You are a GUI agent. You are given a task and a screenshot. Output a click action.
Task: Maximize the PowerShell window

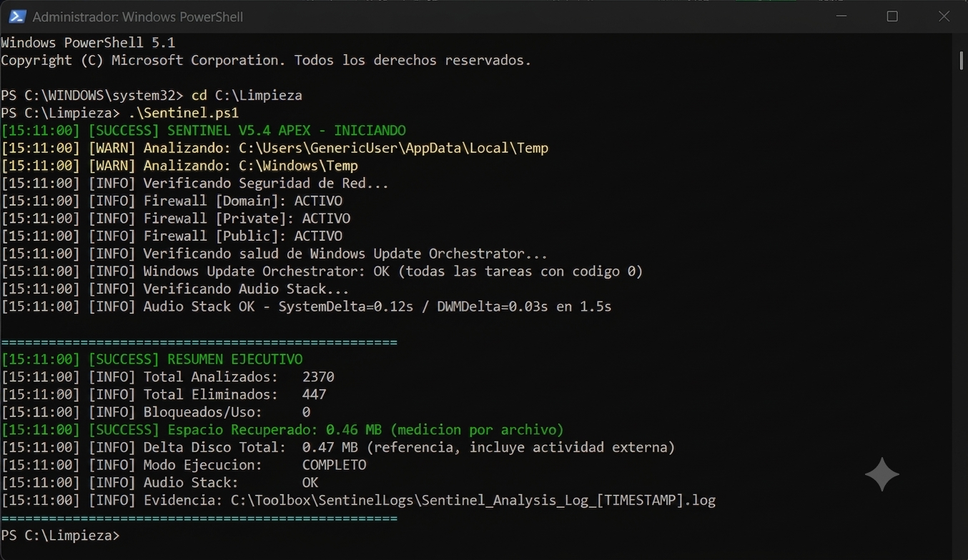[892, 16]
